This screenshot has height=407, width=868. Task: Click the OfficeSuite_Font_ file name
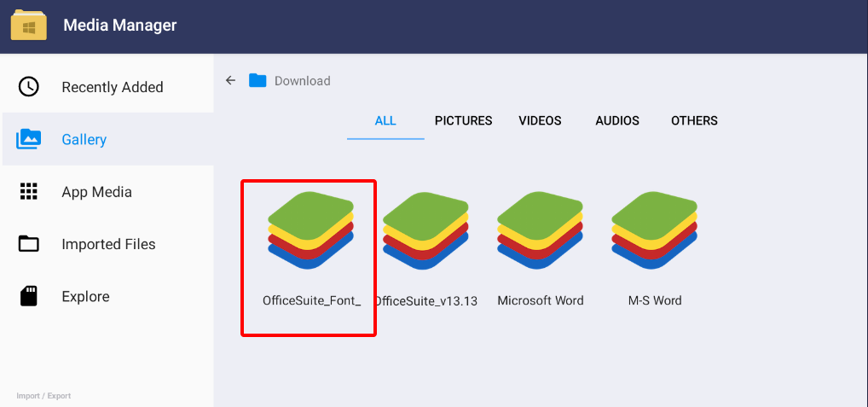pos(312,300)
